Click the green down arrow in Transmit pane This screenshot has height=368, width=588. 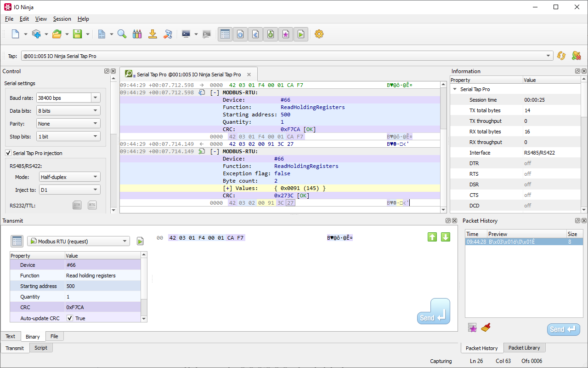[x=446, y=237]
